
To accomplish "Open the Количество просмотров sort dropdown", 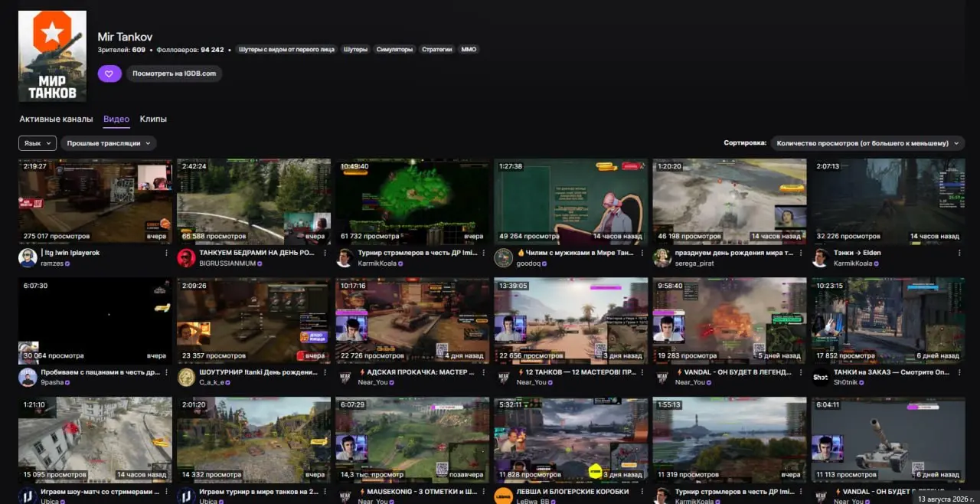I will [867, 143].
